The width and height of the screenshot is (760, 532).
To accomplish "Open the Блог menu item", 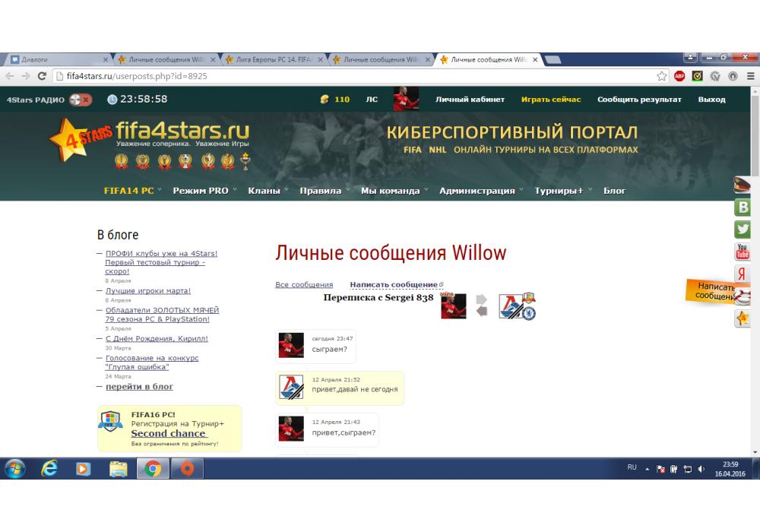I will point(614,191).
